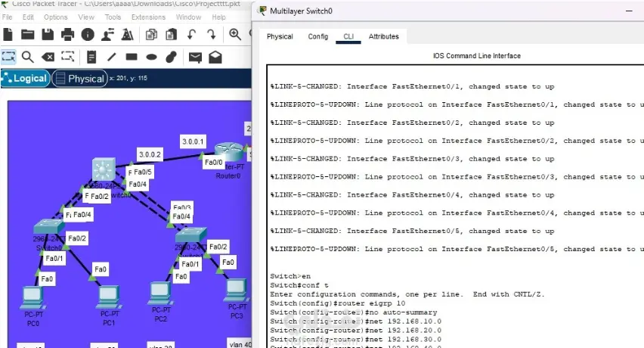Open the Window menu
This screenshot has height=348, width=644.
[188, 17]
